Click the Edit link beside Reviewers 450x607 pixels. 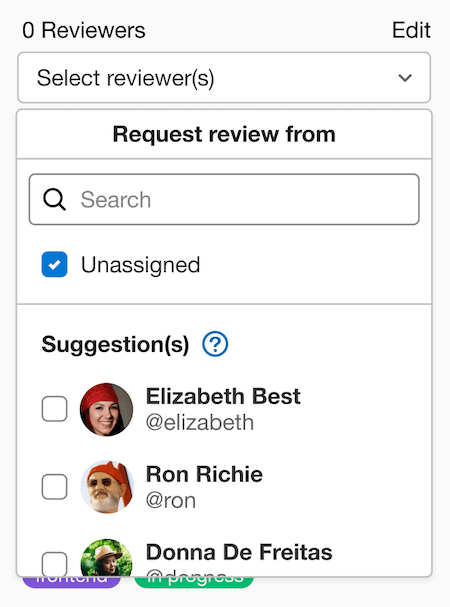click(411, 30)
